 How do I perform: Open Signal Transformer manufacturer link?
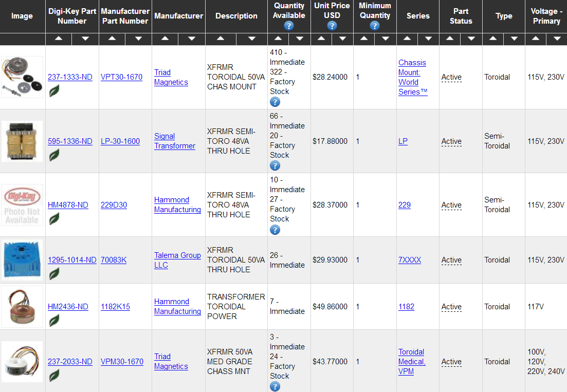(x=175, y=141)
